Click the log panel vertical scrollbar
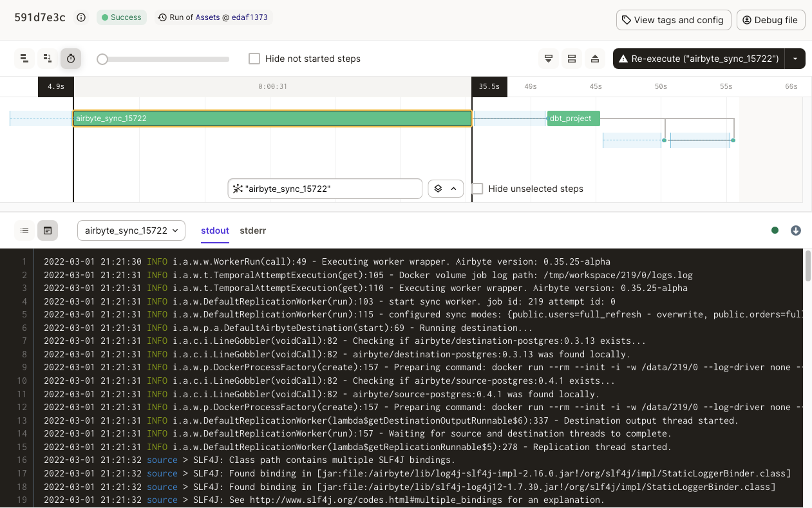812x508 pixels. point(808,267)
